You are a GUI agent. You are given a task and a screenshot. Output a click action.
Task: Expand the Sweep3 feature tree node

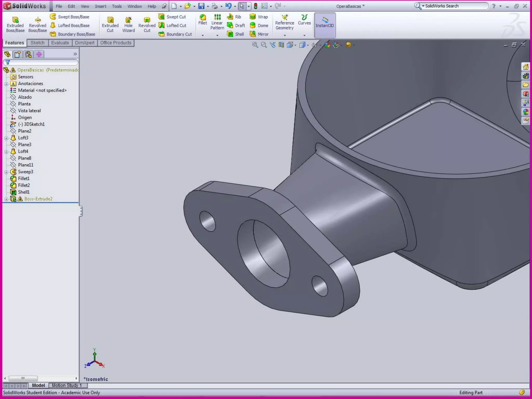pos(6,172)
